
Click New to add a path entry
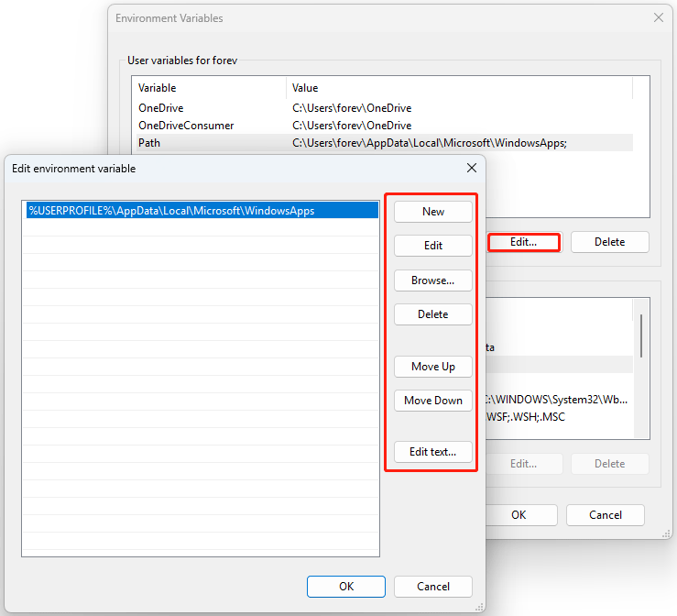(433, 212)
